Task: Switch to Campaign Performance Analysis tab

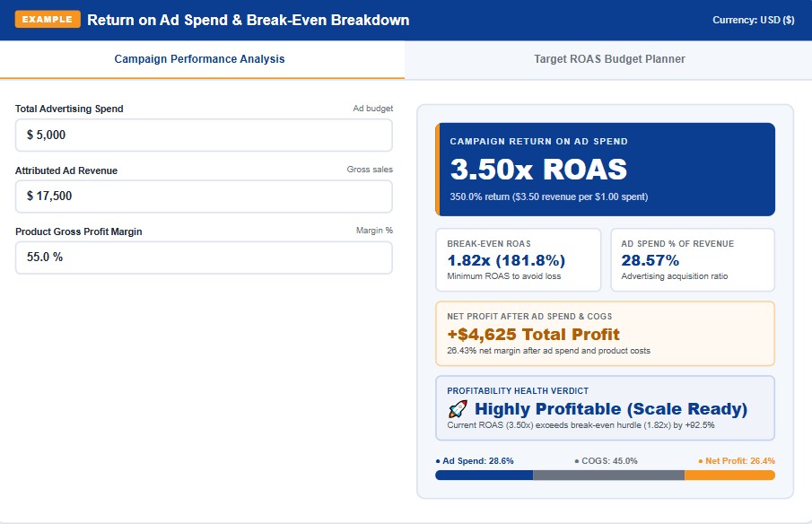Action: (x=199, y=59)
